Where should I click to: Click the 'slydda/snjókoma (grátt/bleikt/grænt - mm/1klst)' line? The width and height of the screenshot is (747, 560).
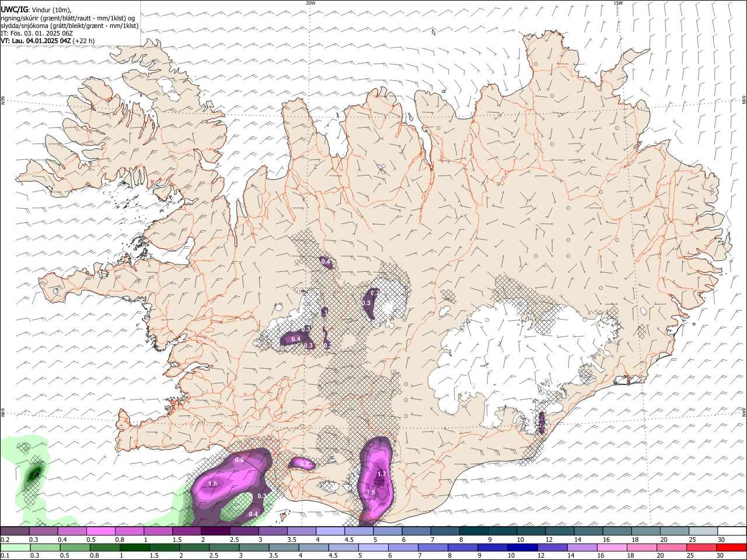point(69,26)
